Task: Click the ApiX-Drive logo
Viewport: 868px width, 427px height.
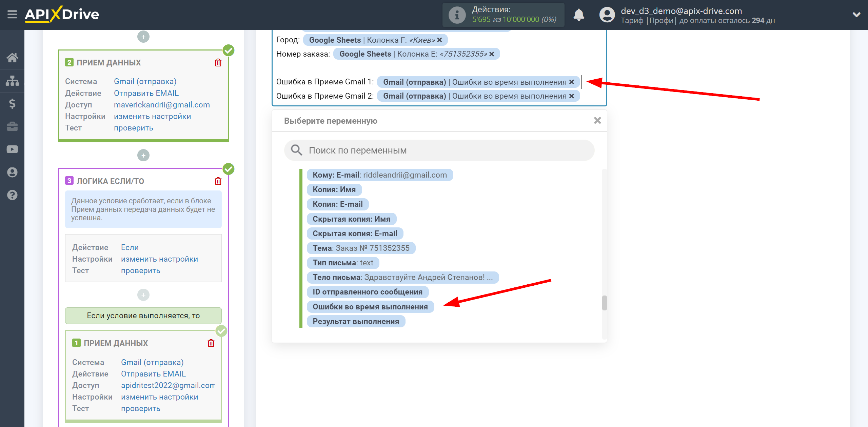Action: 62,14
